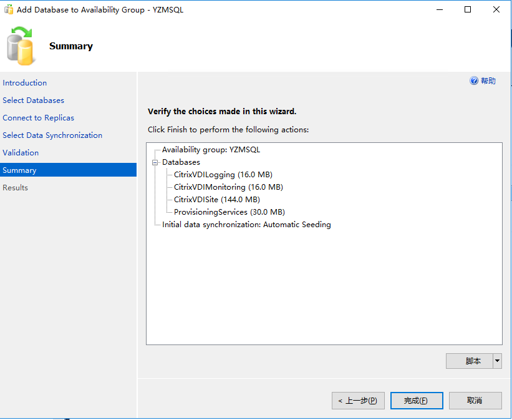Viewport: 512px width, 420px height.
Task: Open the script button dropdown arrow
Action: click(497, 361)
